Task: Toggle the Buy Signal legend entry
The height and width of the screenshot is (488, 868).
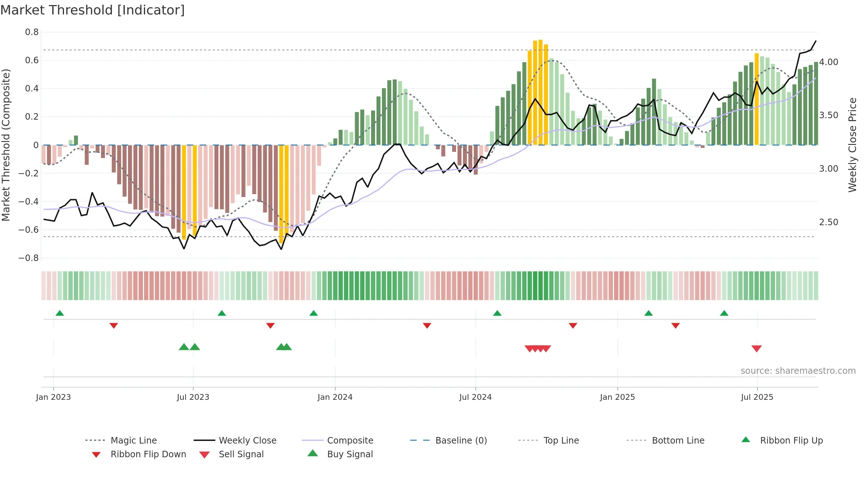Action: click(x=340, y=454)
